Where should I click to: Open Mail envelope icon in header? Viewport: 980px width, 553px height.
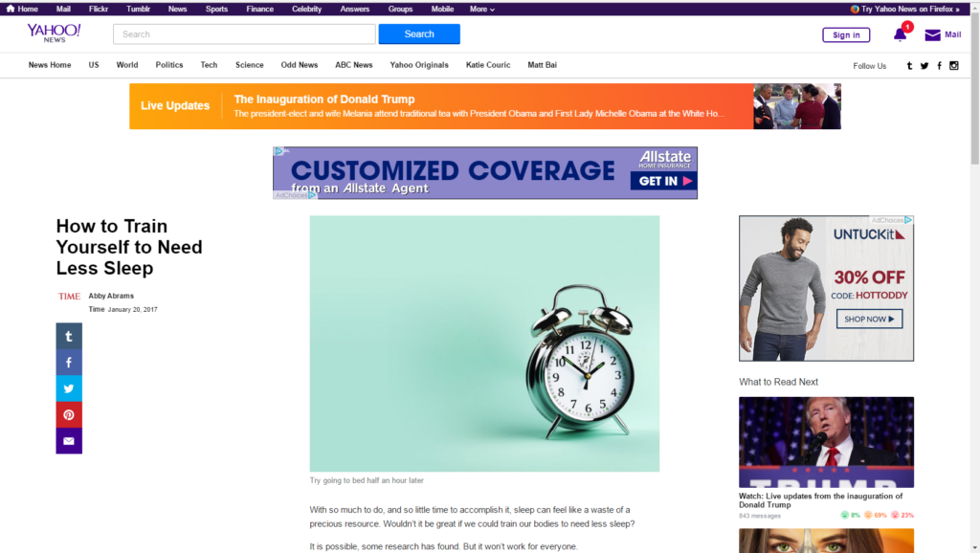click(x=932, y=35)
